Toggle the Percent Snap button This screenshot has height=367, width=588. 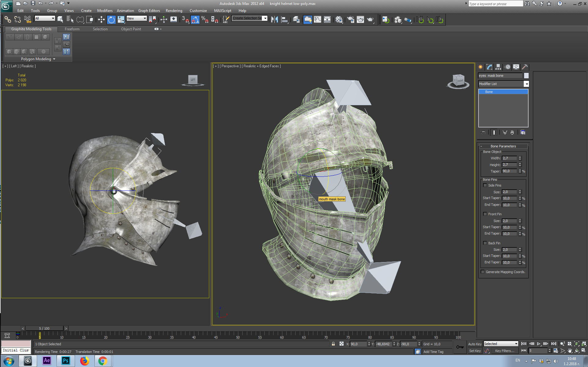(x=205, y=20)
